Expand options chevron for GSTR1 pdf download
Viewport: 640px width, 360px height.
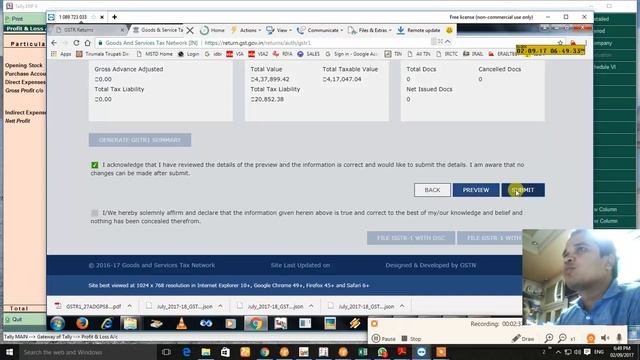click(129, 306)
